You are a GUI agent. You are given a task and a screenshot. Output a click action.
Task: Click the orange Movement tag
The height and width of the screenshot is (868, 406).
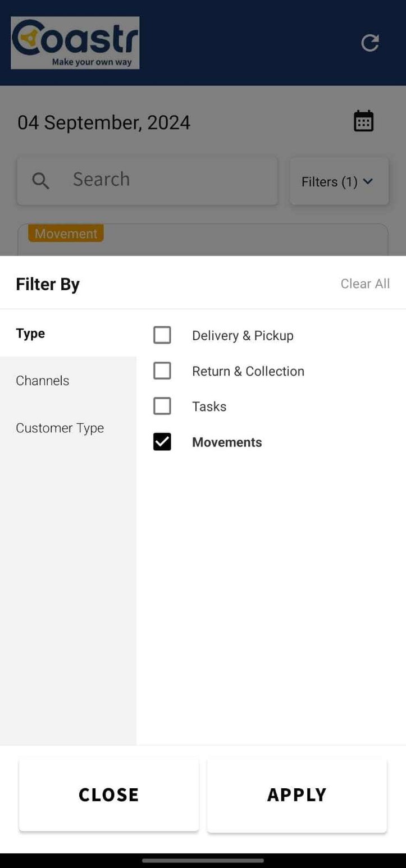tap(65, 233)
